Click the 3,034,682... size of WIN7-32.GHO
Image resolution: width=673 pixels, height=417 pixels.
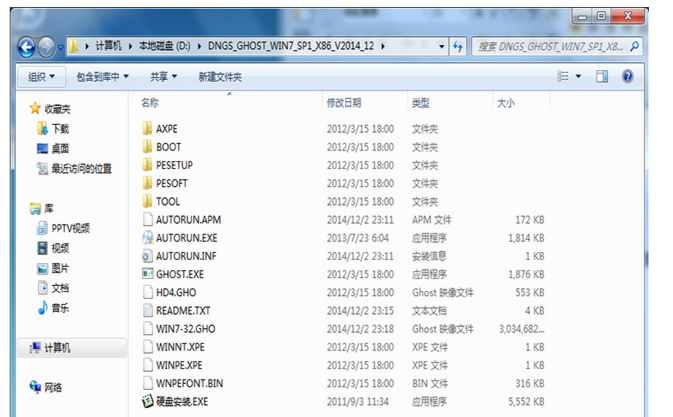coord(521,329)
